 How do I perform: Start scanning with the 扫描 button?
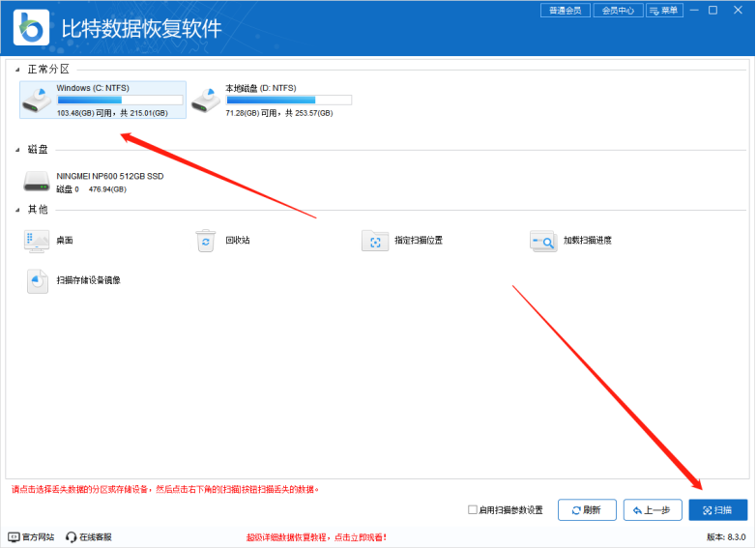click(x=718, y=510)
